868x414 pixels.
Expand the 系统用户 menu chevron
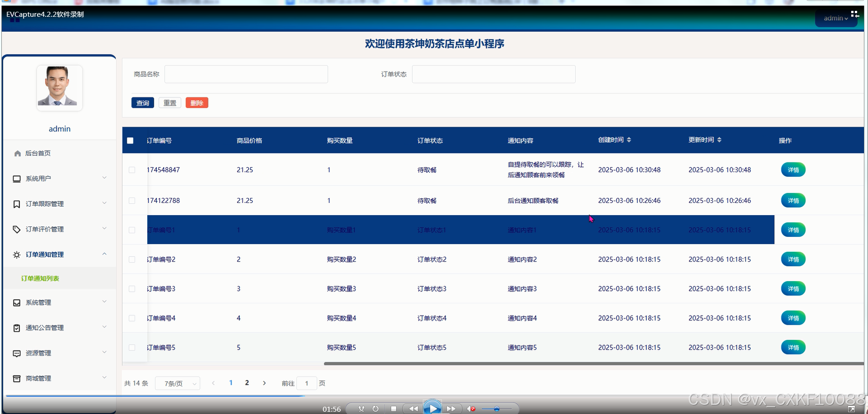coord(104,178)
